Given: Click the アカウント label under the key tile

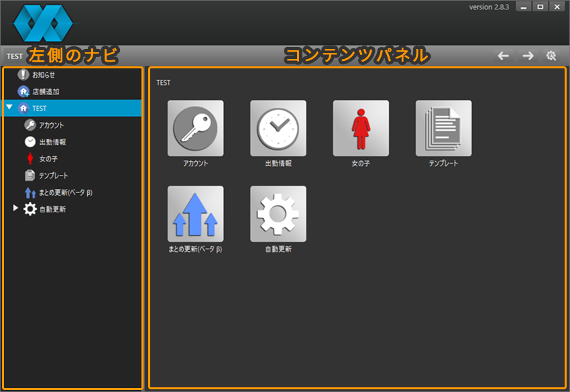Looking at the screenshot, I should click(x=196, y=164).
